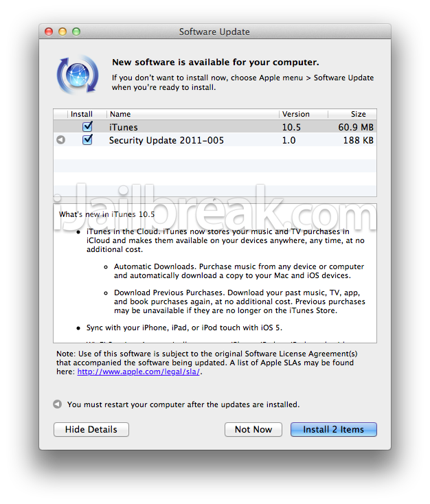
Task: Click Install 2 Items button
Action: [x=334, y=429]
